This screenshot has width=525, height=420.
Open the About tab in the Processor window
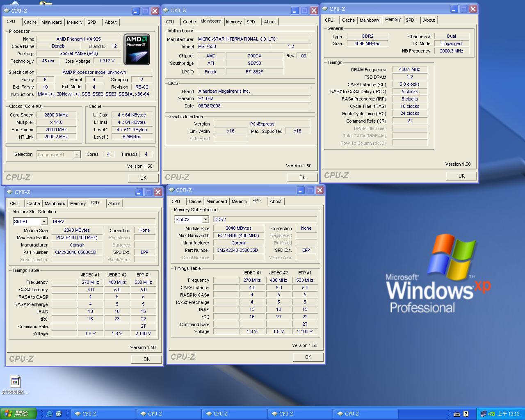(111, 22)
